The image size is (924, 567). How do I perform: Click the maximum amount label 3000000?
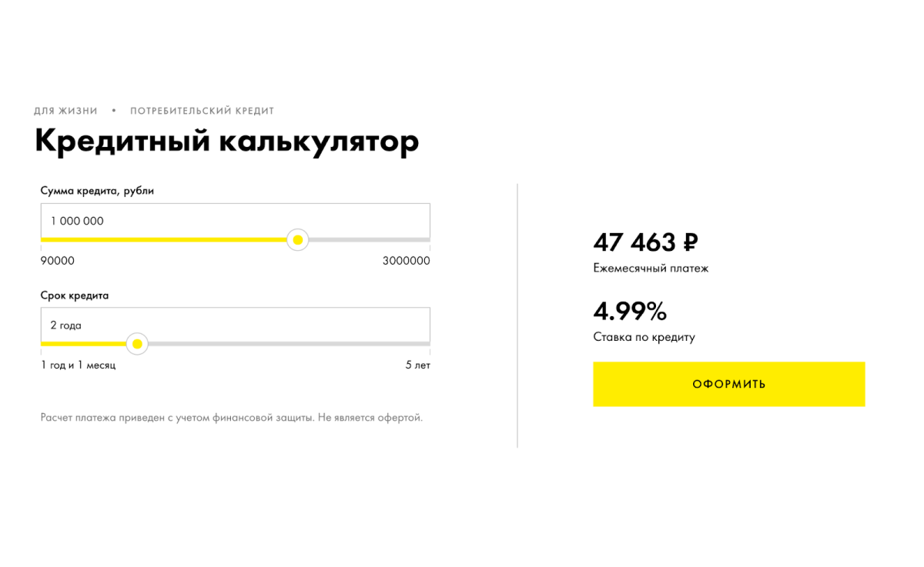tap(407, 260)
